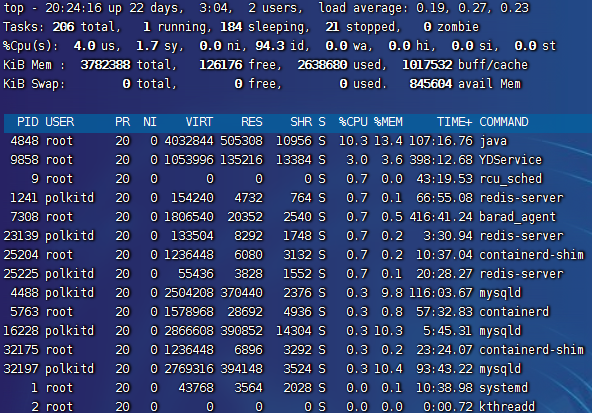The height and width of the screenshot is (413, 592).
Task: Click the 4.0 us CPU value
Action: pos(95,46)
